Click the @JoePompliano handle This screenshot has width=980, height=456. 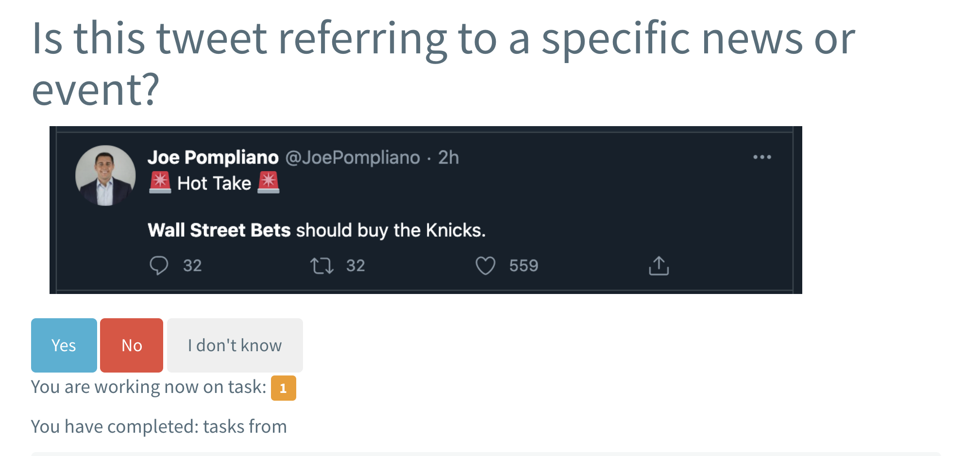[x=353, y=158]
